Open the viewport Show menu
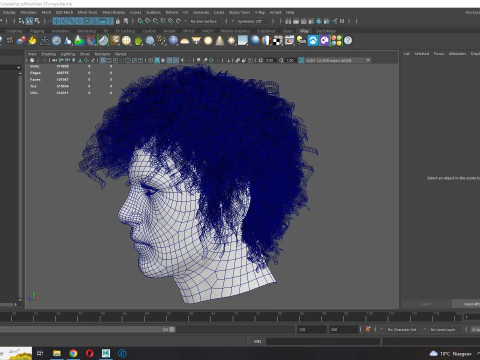The image size is (480, 360). [85, 54]
